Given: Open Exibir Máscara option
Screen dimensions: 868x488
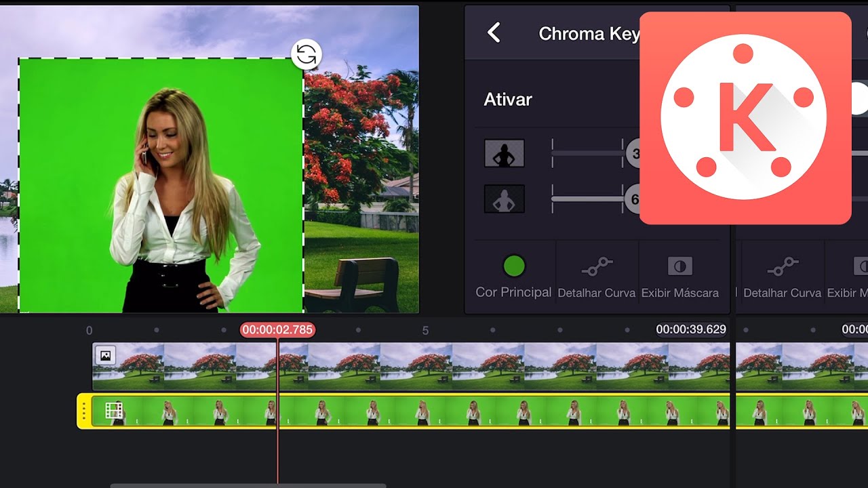Looking at the screenshot, I should pos(679,278).
